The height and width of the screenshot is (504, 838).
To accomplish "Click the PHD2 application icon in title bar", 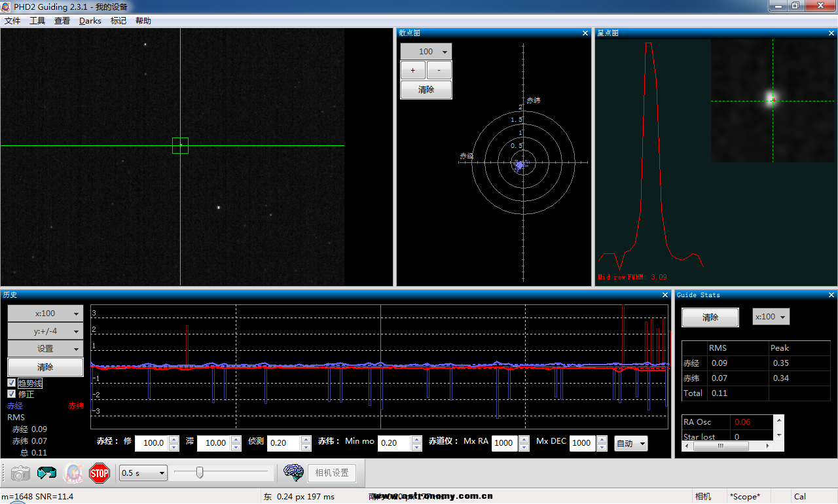I will (6, 6).
